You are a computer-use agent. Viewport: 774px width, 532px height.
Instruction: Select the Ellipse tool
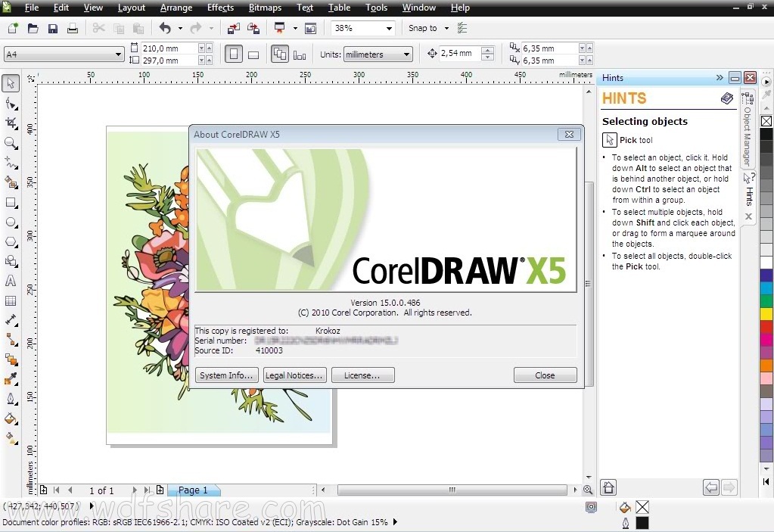point(11,222)
